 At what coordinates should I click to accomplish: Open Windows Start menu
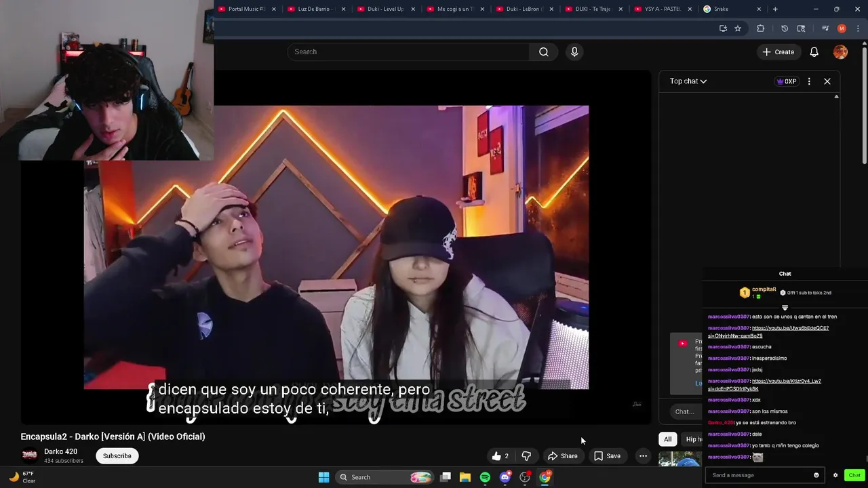click(x=324, y=477)
